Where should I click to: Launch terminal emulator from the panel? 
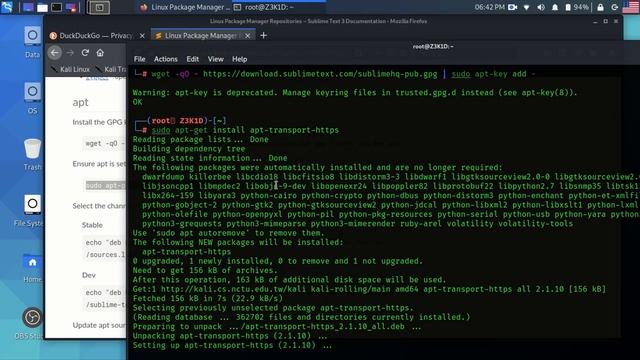[56, 7]
